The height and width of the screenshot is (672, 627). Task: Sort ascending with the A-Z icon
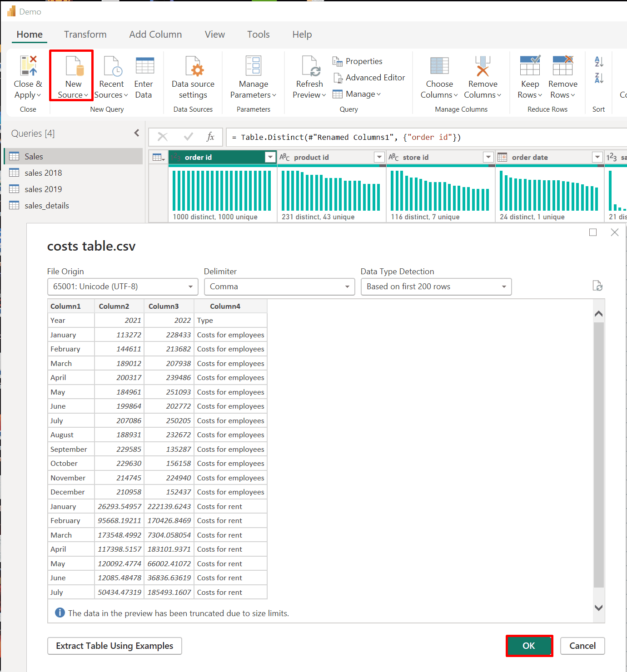click(x=599, y=62)
